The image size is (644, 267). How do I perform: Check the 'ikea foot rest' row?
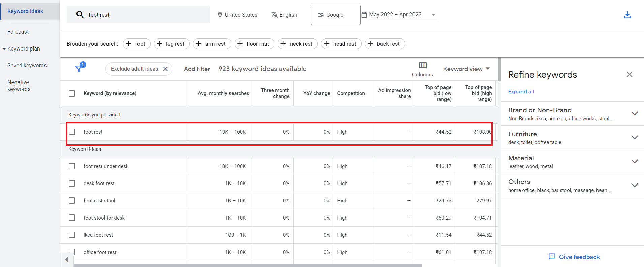pos(72,235)
